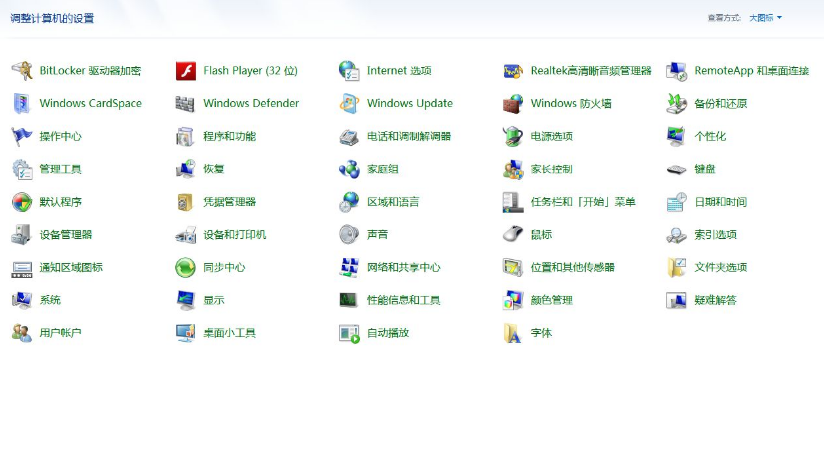Click the Windows CardSpace icon

[22, 104]
